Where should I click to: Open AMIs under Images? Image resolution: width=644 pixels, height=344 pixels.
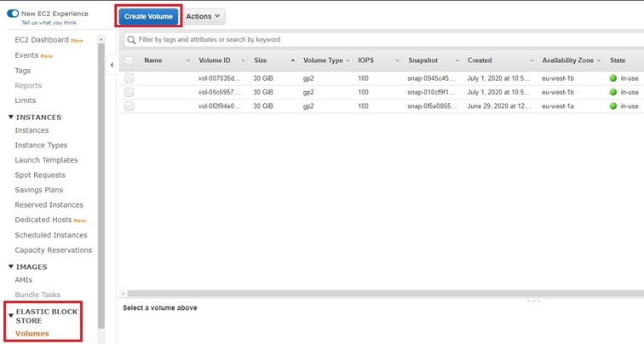tap(23, 280)
